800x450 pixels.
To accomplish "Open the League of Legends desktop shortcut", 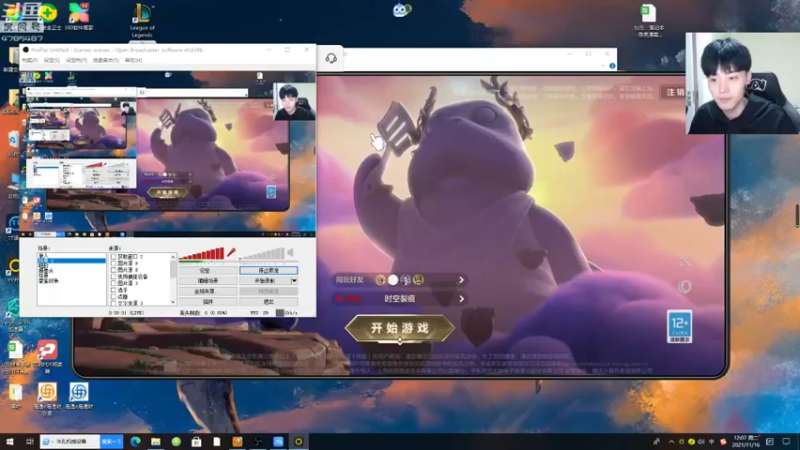I will click(x=142, y=20).
